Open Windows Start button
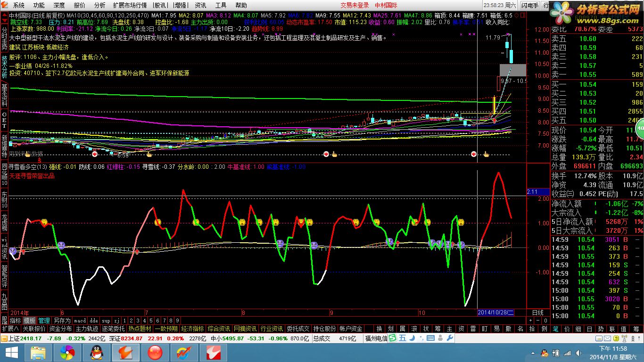The height and width of the screenshot is (362, 644). tap(11, 353)
